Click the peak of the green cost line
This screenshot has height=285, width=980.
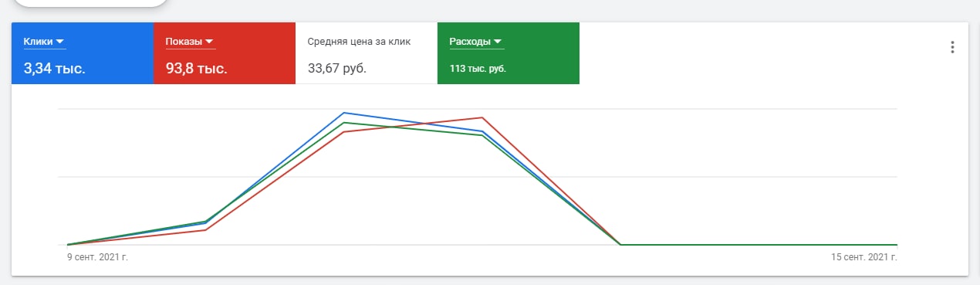pyautogui.click(x=344, y=123)
